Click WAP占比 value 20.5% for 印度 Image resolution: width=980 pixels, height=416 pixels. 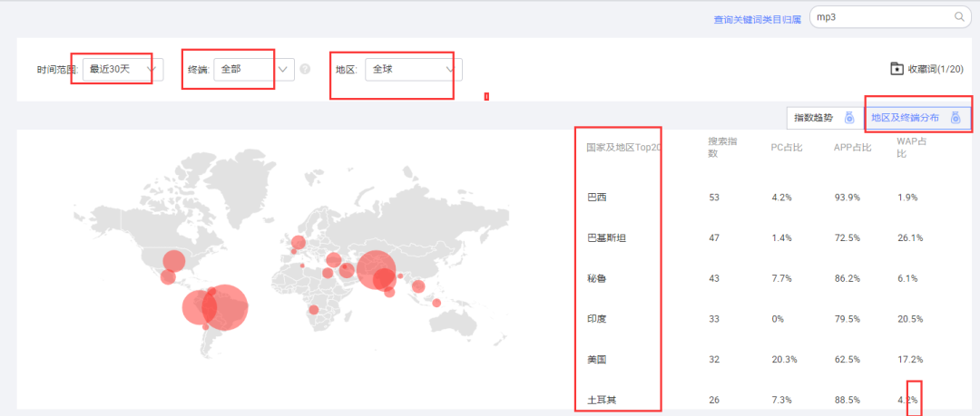coord(910,319)
